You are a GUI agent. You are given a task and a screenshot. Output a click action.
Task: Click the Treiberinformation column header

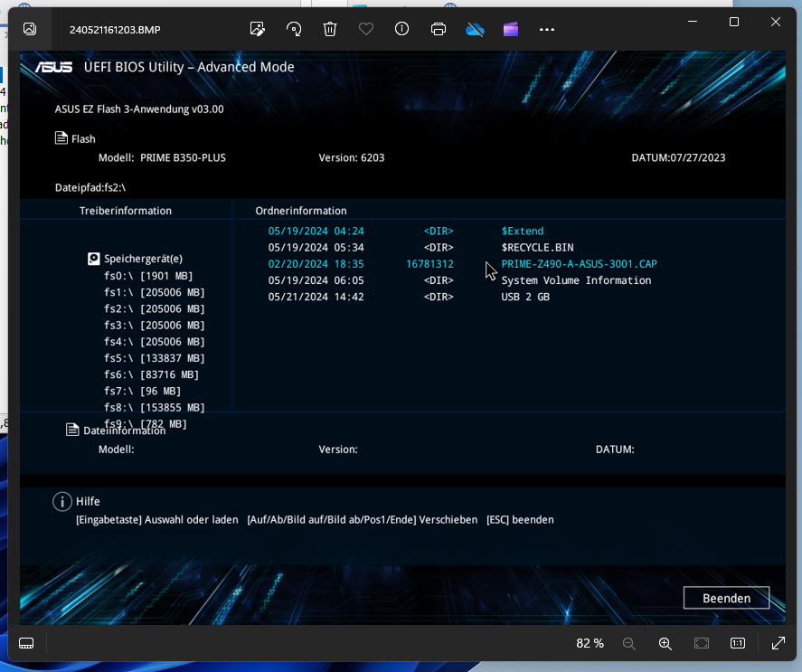pyautogui.click(x=126, y=211)
